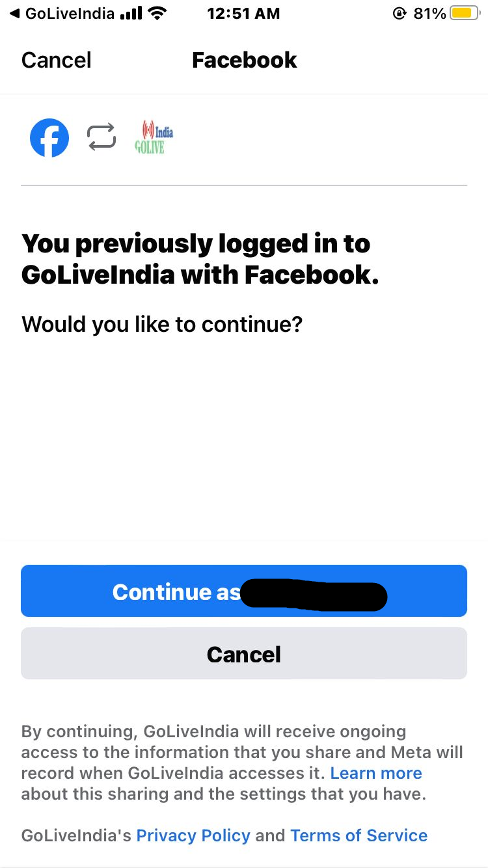
Task: Tap the 12:51 AM clock
Action: (x=243, y=13)
